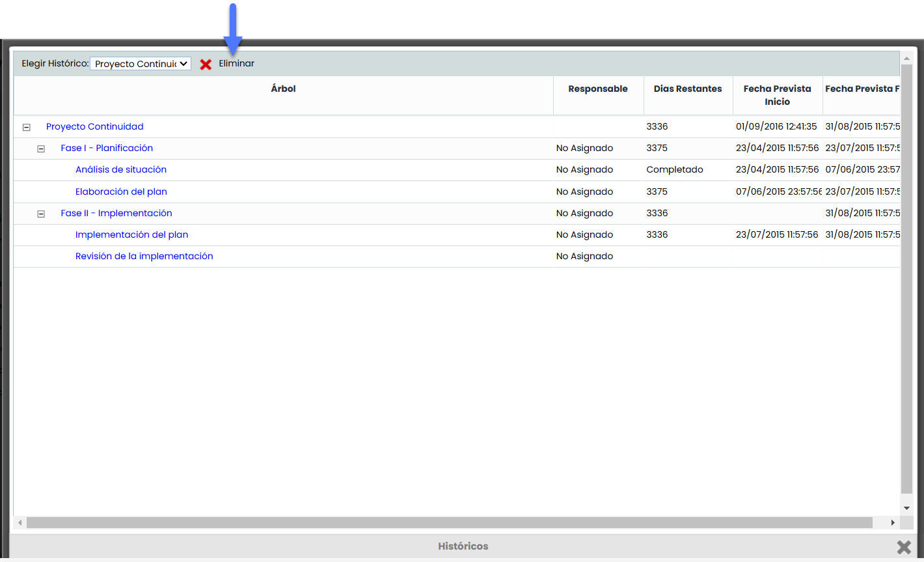Open Implementación del plan task
The image size is (924, 562).
(x=132, y=235)
